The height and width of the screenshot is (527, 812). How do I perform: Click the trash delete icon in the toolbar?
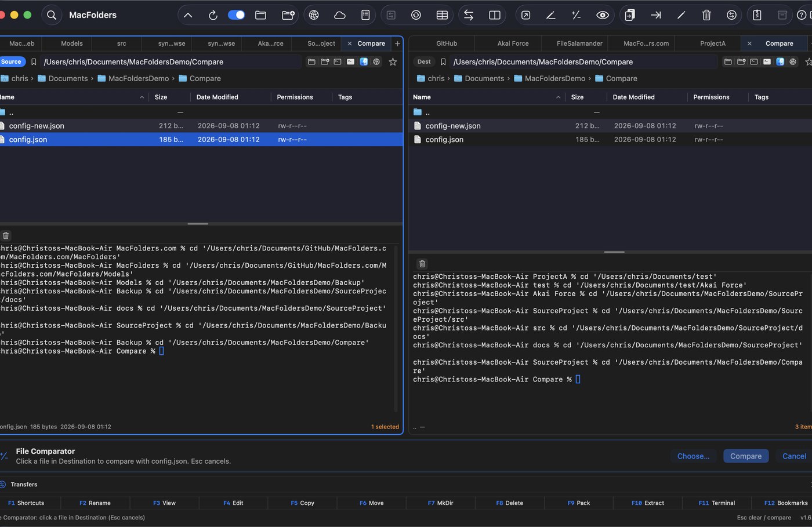[706, 15]
